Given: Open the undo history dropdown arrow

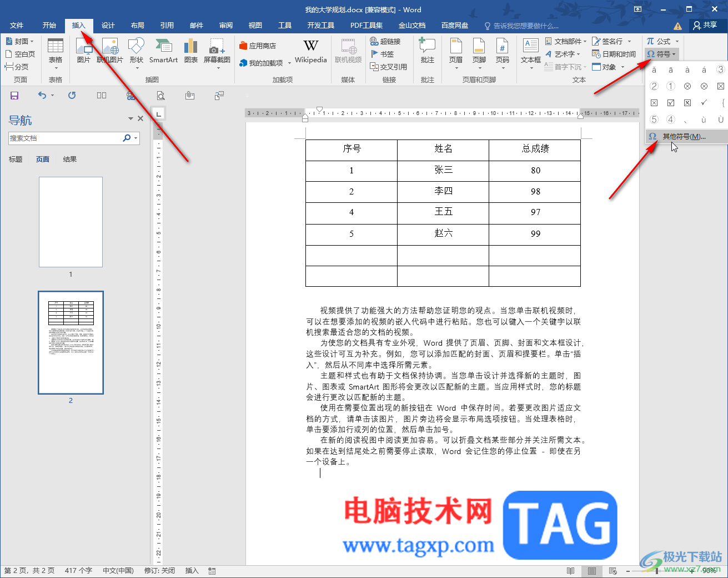Looking at the screenshot, I should coord(53,96).
